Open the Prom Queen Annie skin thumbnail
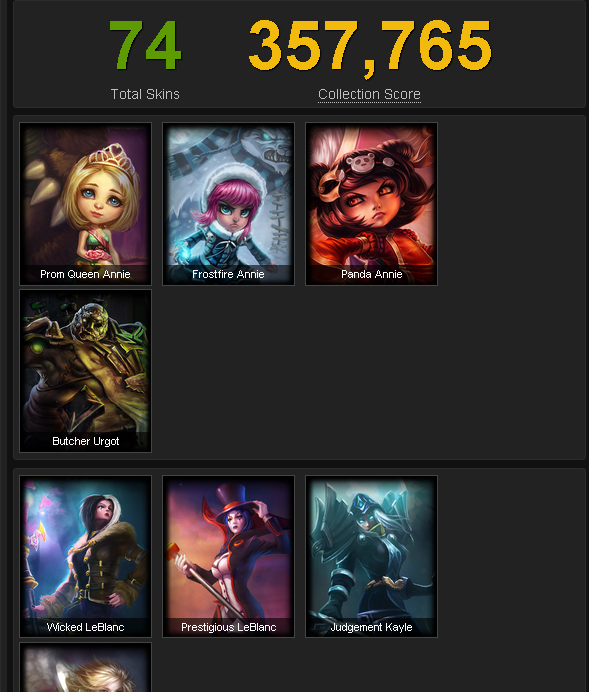Screen dimensions: 589x692 pyautogui.click(x=85, y=203)
